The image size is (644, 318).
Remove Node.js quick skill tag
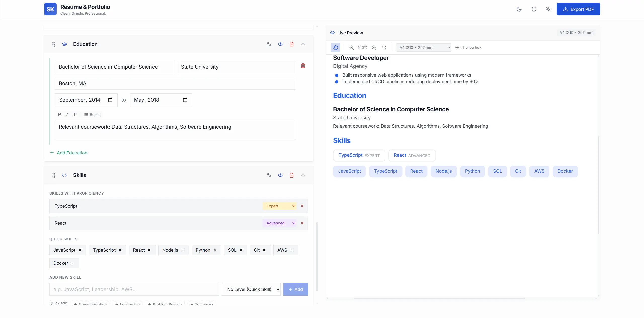point(182,250)
